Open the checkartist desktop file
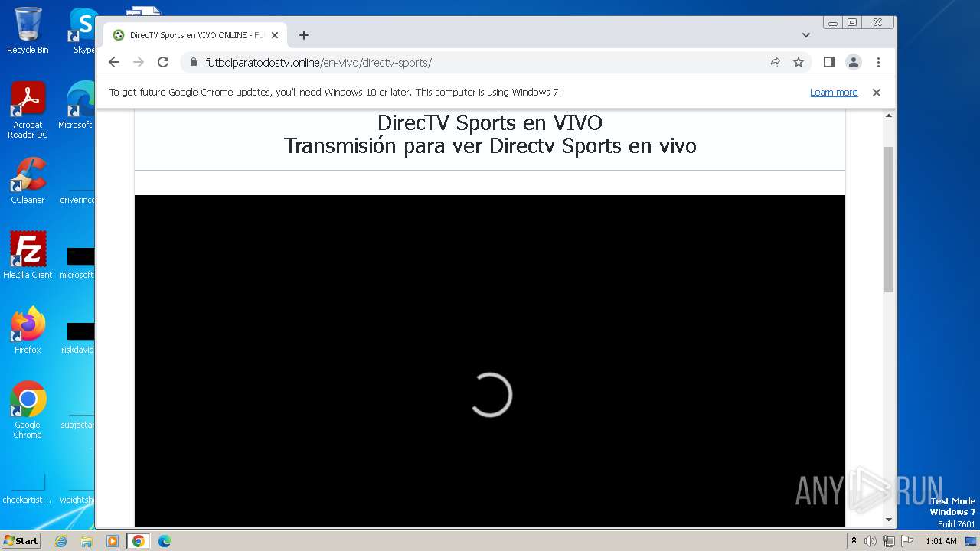The height and width of the screenshot is (551, 980). point(28,488)
